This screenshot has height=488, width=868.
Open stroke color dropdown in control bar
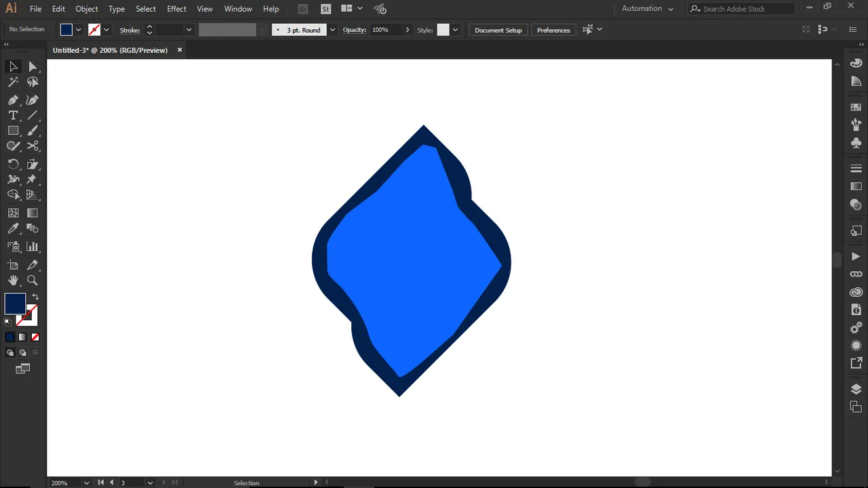[x=106, y=30]
